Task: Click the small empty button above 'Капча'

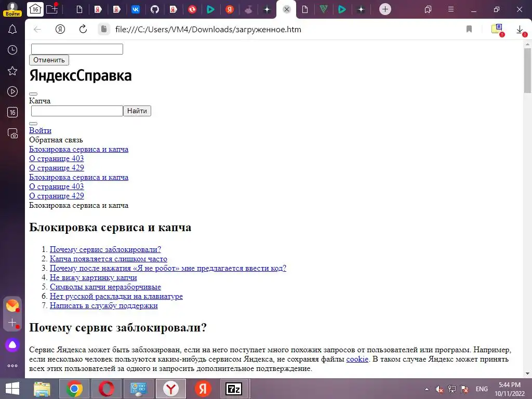Action: pos(33,94)
